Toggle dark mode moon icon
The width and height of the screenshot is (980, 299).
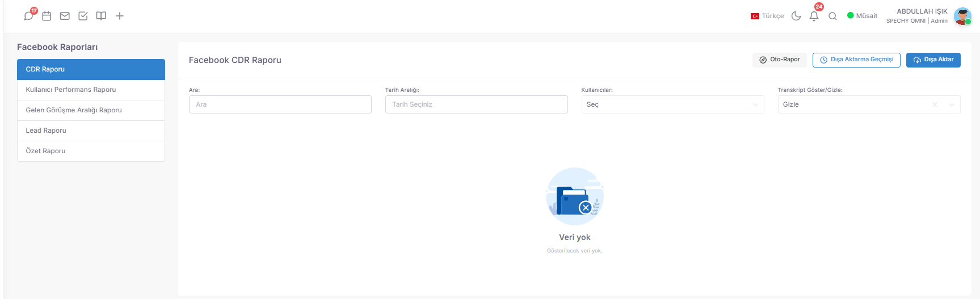(796, 16)
